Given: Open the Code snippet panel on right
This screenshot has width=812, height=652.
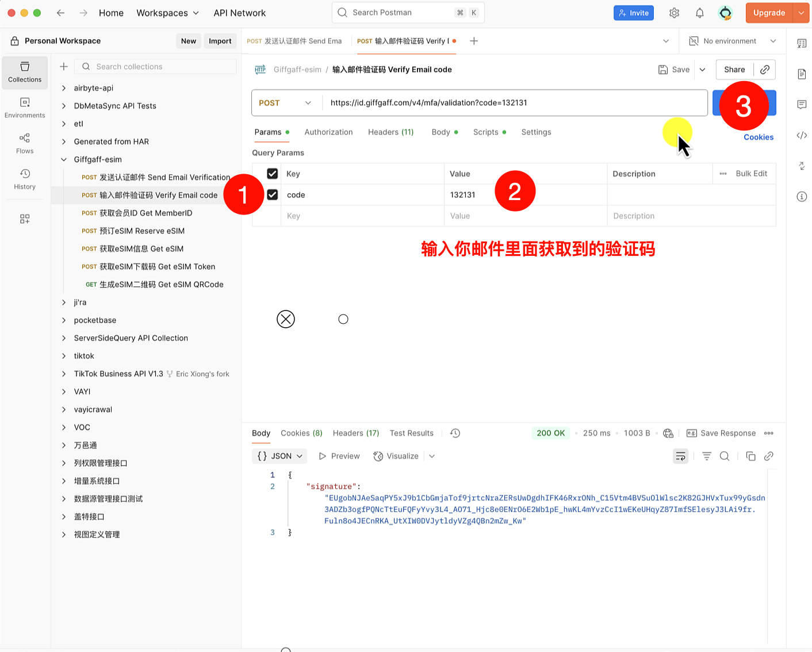Looking at the screenshot, I should click(x=802, y=135).
